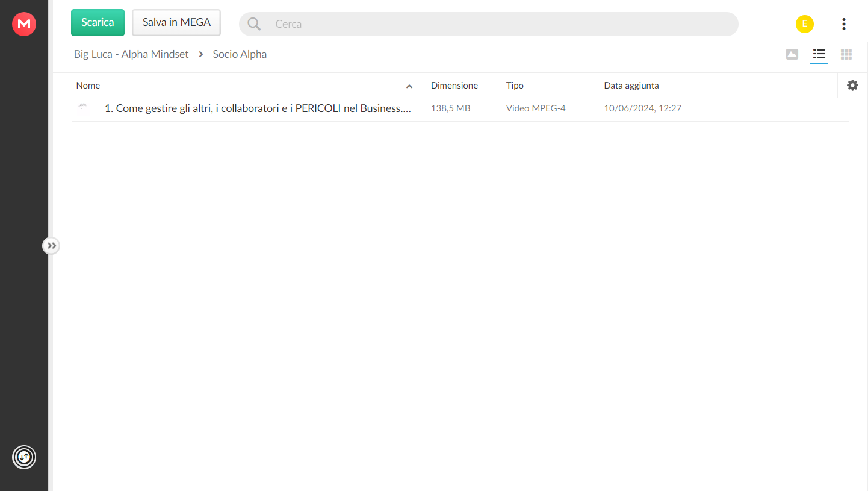Image resolution: width=868 pixels, height=491 pixels.
Task: Focus the Cerca search field
Action: click(x=489, y=24)
